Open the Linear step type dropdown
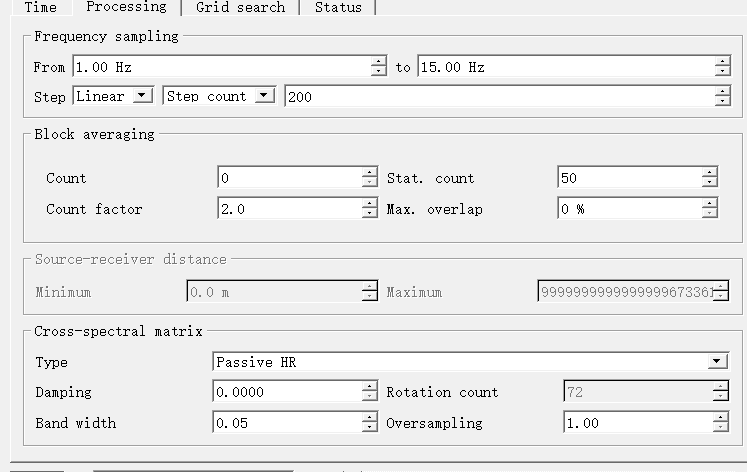This screenshot has height=472, width=747. [x=113, y=96]
